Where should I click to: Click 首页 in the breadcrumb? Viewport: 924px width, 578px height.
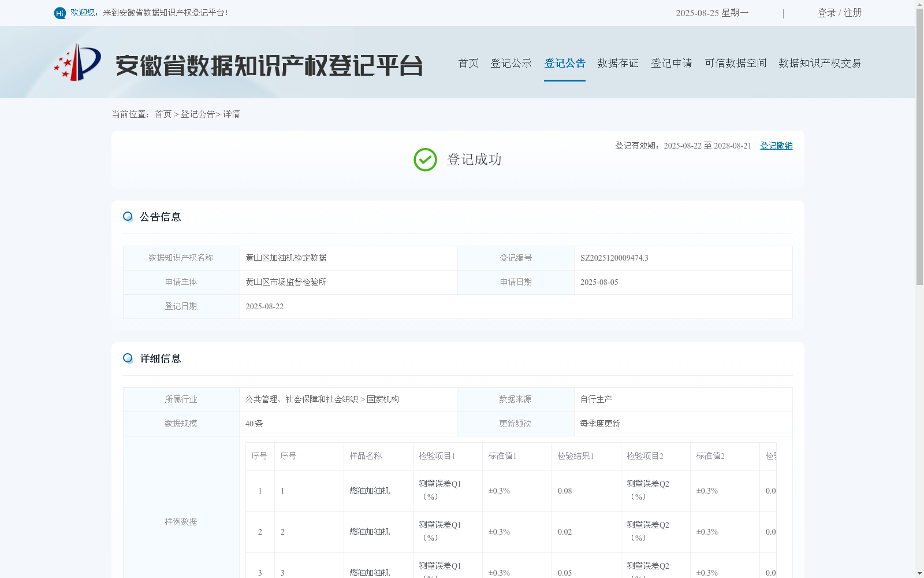coord(163,114)
